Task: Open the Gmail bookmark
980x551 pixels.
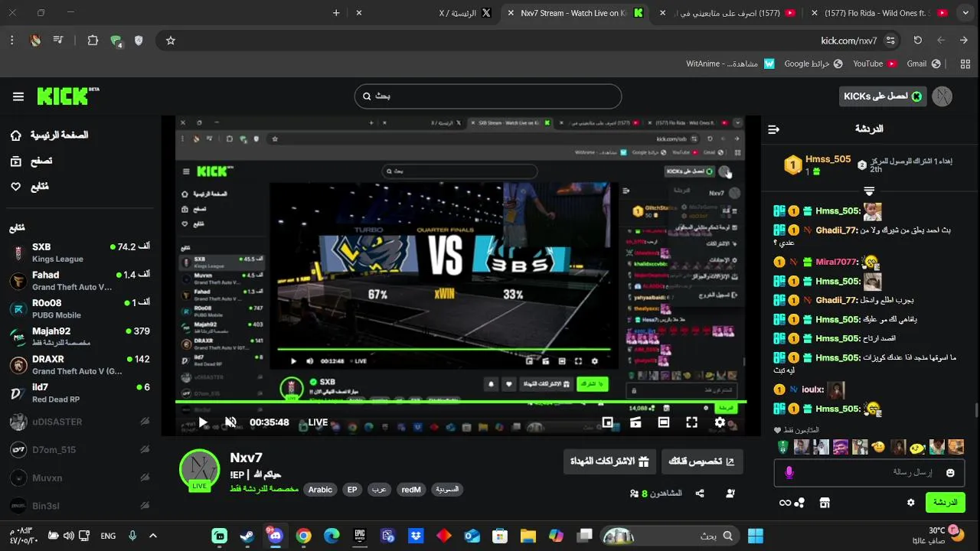Action: point(924,64)
